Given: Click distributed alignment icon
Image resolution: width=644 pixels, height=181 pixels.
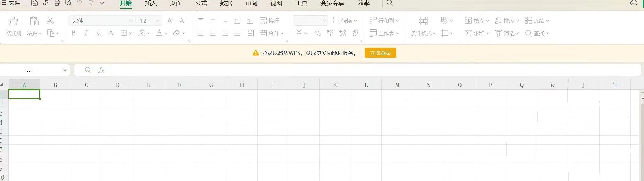Looking at the screenshot, I should tap(250, 33).
